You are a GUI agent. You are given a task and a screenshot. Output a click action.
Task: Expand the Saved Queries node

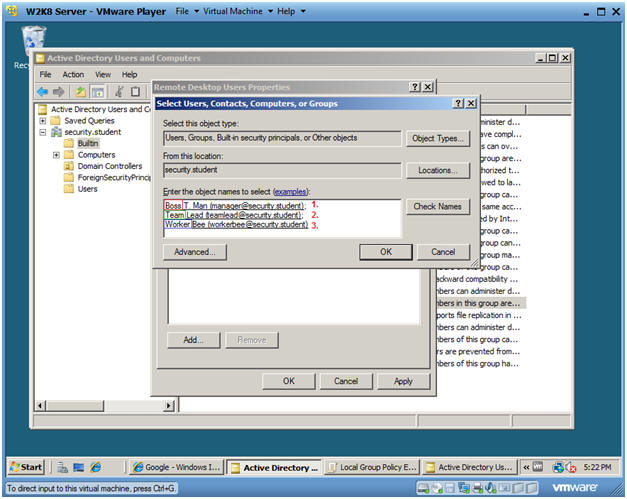(43, 121)
